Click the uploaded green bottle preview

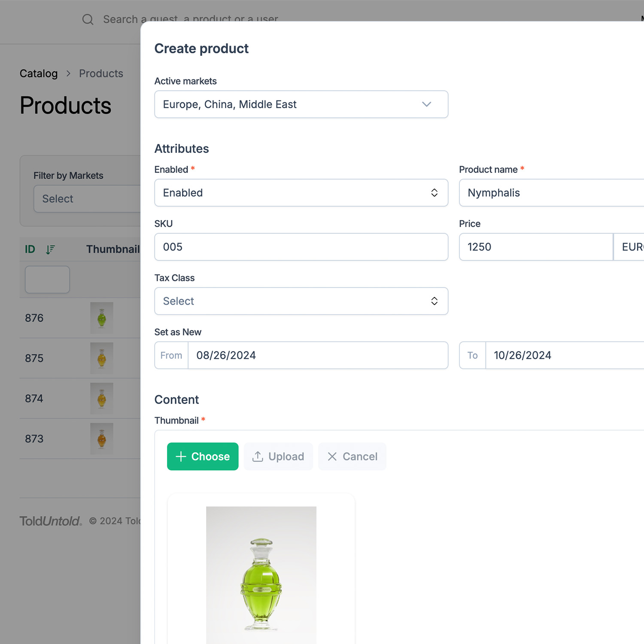click(x=261, y=574)
